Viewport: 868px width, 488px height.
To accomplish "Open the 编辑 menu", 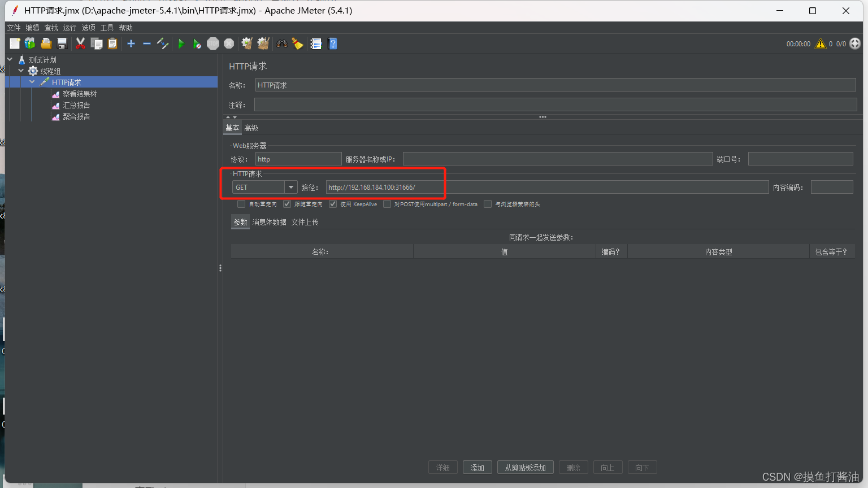I will tap(32, 28).
